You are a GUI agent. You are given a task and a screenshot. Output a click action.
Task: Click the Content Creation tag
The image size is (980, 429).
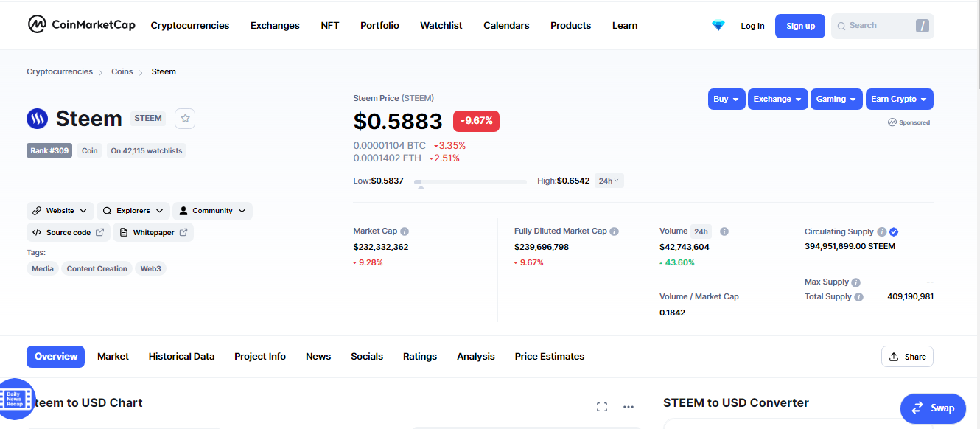click(97, 268)
